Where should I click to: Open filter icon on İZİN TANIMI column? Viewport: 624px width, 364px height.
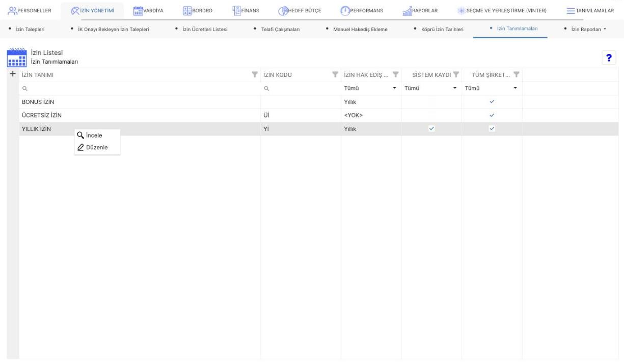point(255,75)
